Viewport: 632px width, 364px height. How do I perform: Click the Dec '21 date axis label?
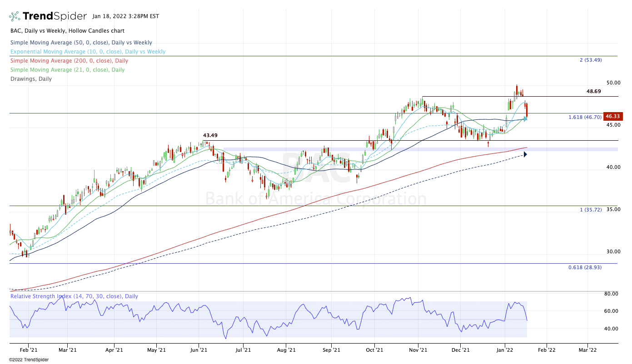(x=461, y=350)
